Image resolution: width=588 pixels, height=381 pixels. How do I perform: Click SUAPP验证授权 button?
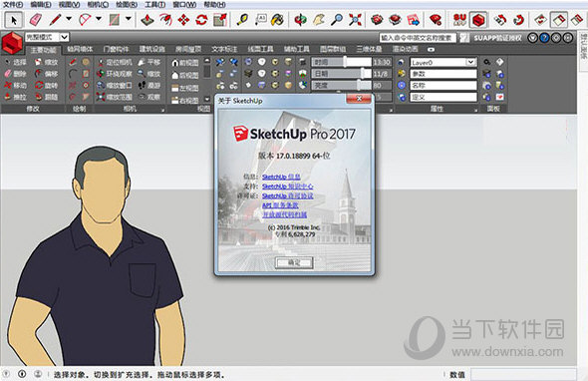point(497,38)
